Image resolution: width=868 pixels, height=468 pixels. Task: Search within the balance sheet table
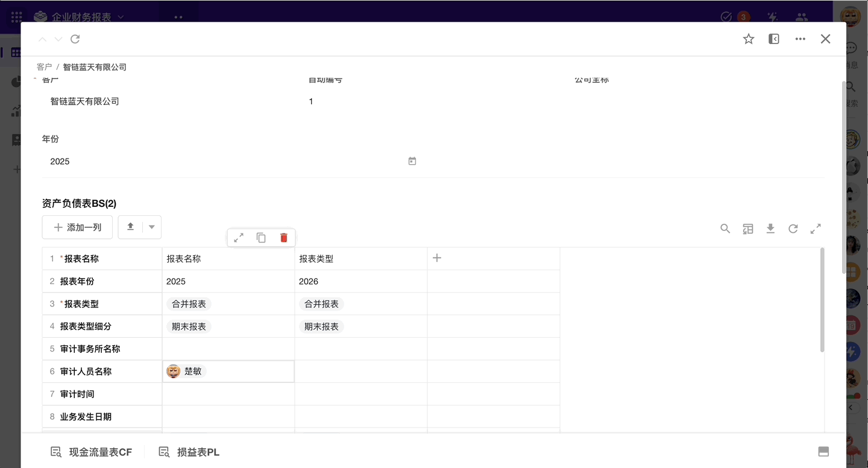[725, 229]
